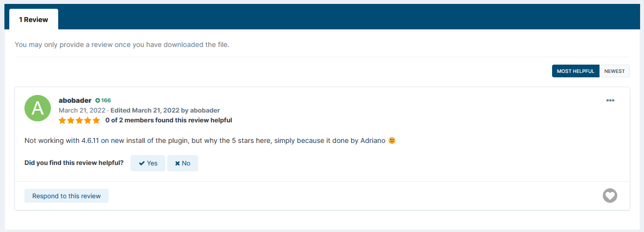Click Respond to this review
Viewport: 644px width, 232px height.
click(x=67, y=196)
